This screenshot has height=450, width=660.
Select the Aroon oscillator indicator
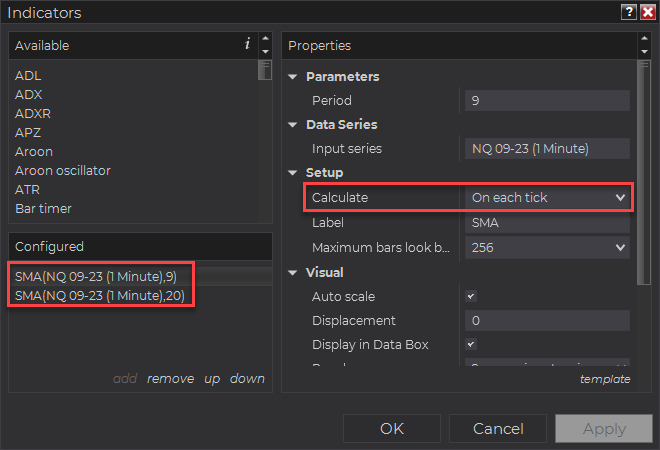(63, 171)
